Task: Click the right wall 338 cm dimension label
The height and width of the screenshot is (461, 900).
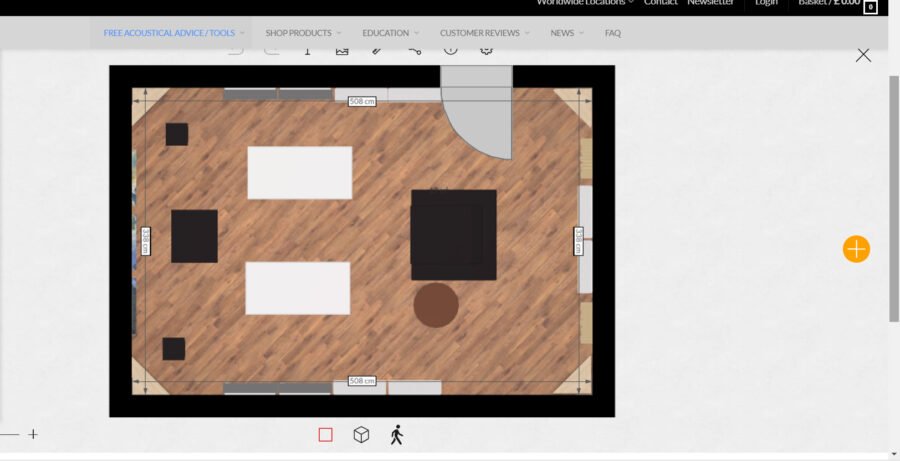Action: 579,241
